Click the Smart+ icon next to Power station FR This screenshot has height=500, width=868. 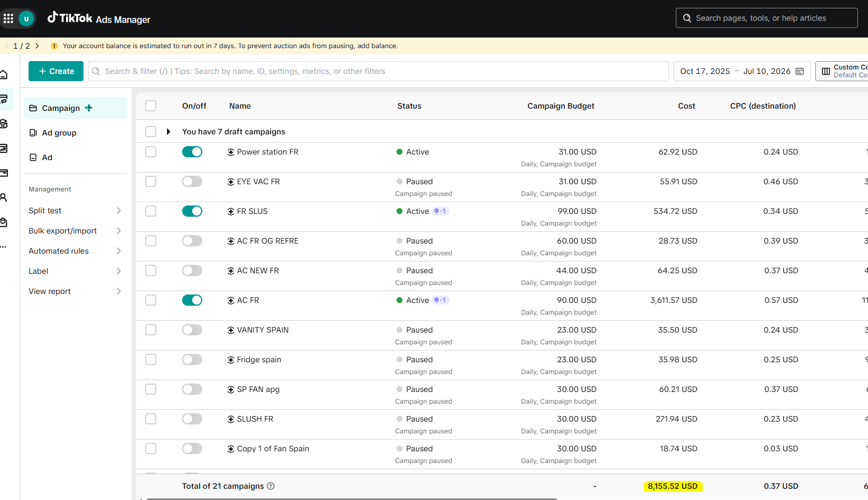(x=231, y=152)
